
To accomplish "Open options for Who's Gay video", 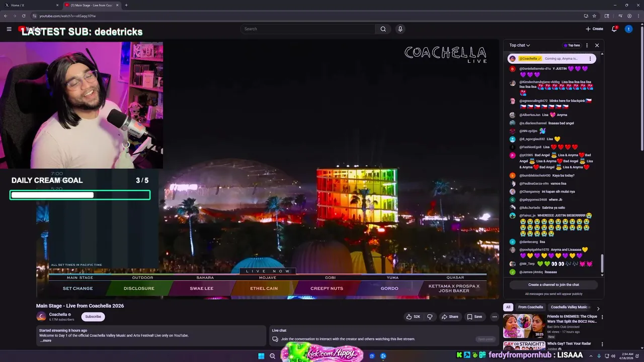I will (x=602, y=344).
